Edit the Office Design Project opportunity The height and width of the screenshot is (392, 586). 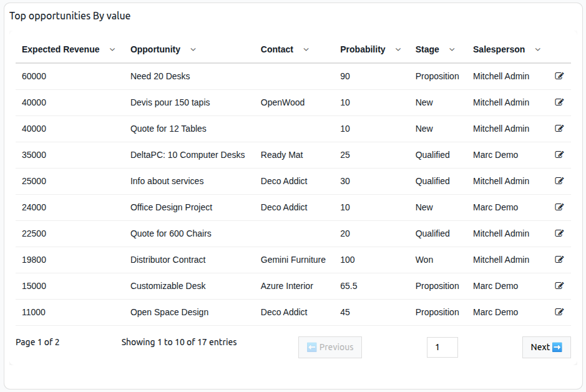coord(559,207)
